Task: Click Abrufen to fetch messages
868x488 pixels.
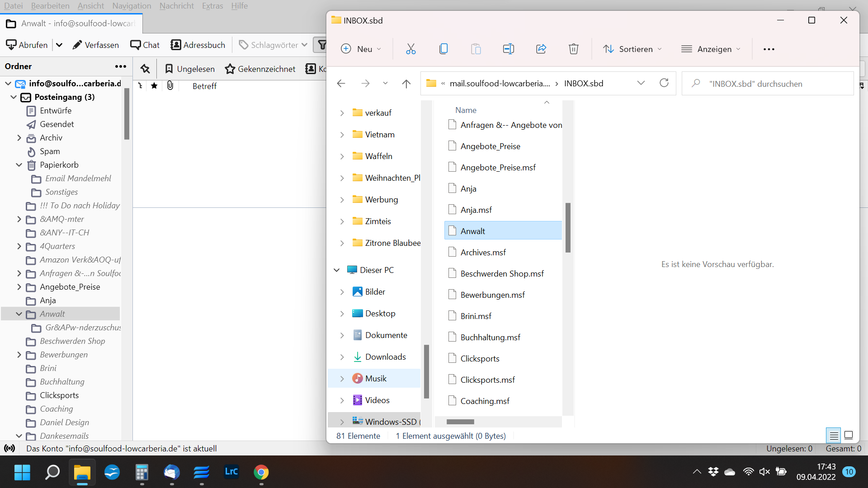Action: coord(27,45)
